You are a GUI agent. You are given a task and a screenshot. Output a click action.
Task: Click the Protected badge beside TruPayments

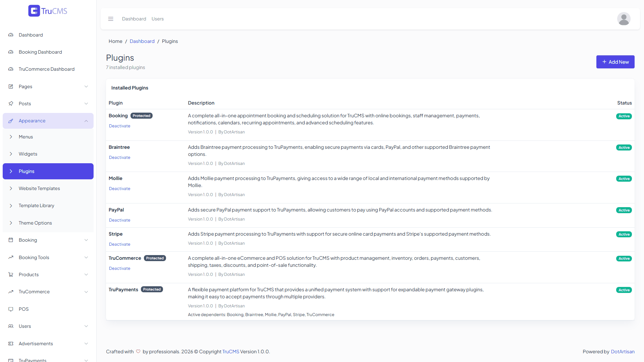click(x=152, y=289)
